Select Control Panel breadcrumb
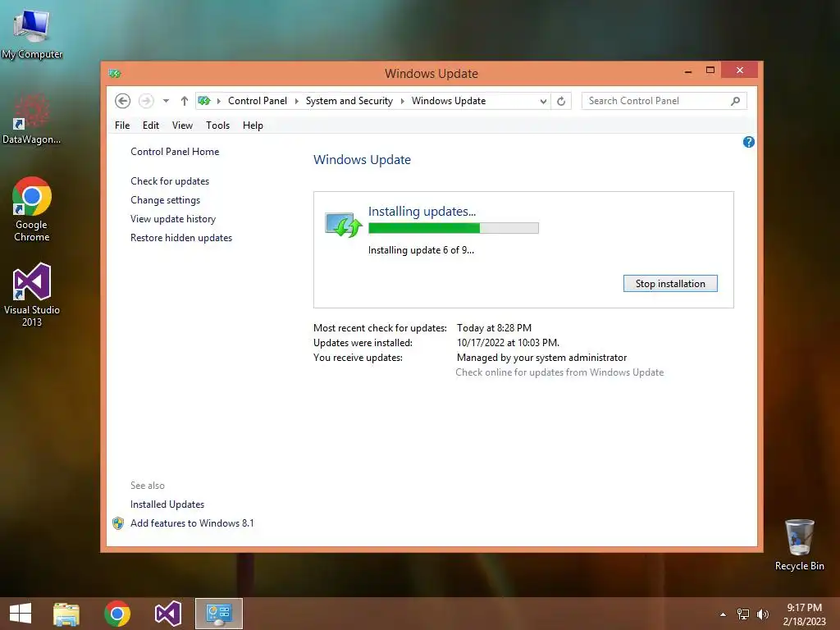 click(x=257, y=101)
